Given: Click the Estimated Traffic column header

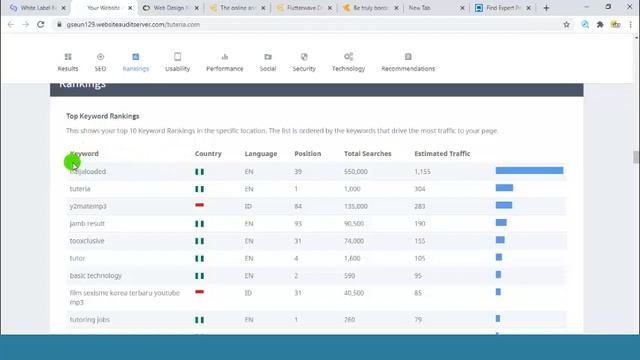Looking at the screenshot, I should tap(442, 153).
